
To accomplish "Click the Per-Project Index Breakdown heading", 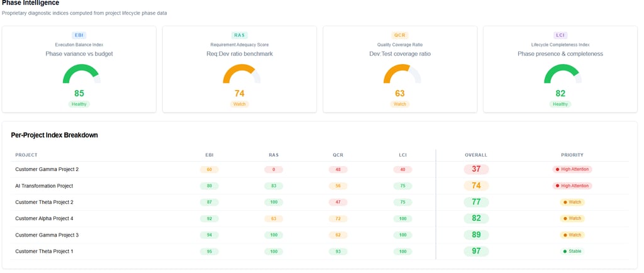I will click(54, 135).
